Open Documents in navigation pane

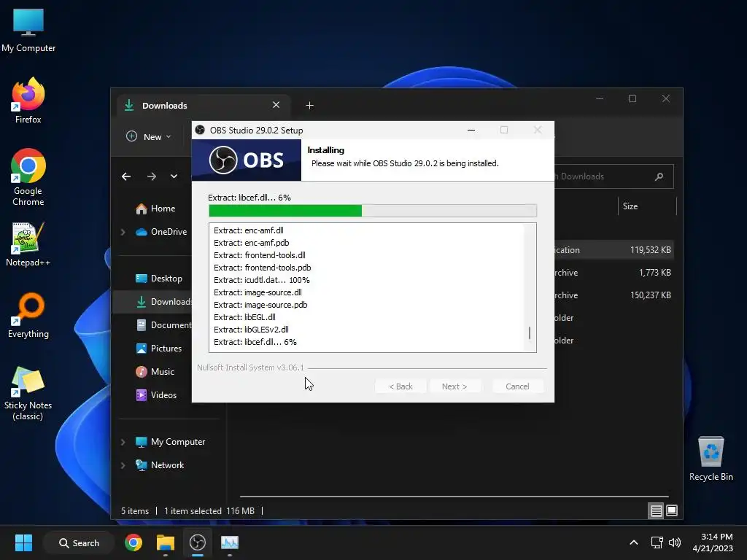(x=163, y=325)
